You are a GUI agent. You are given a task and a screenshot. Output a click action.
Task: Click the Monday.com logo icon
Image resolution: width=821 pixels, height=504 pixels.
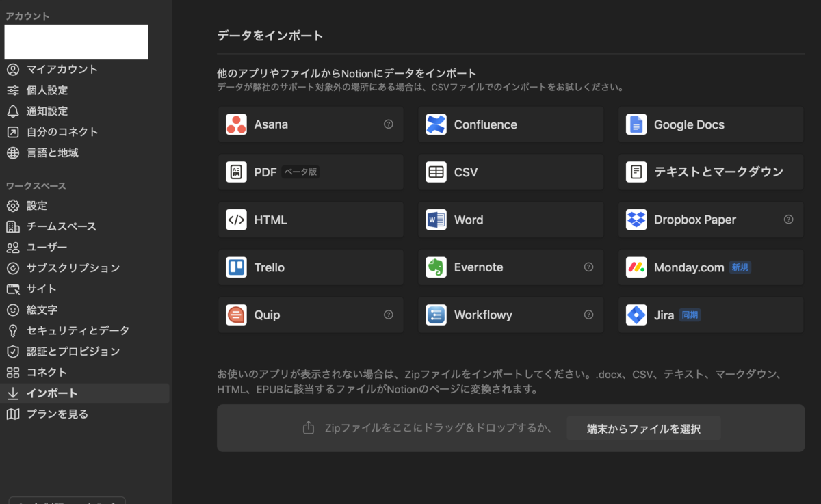pyautogui.click(x=636, y=267)
